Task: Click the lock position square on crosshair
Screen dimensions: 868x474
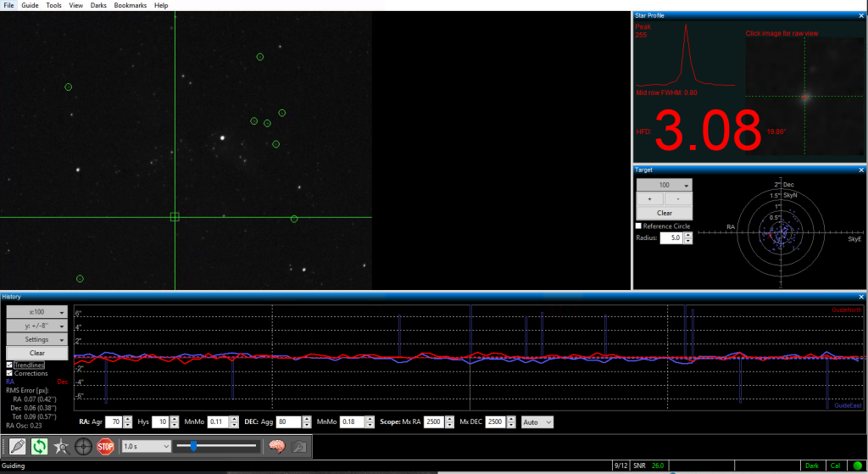Action: click(x=175, y=217)
